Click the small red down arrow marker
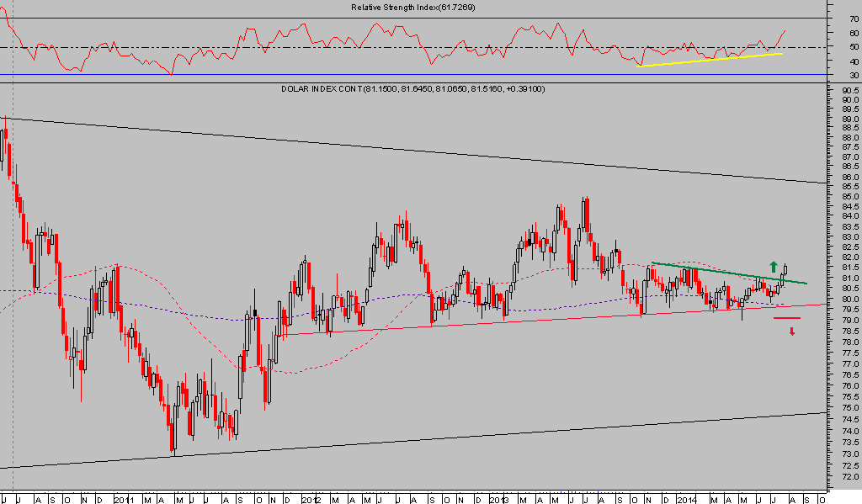Screen dimensions: 862x504 point(792,332)
